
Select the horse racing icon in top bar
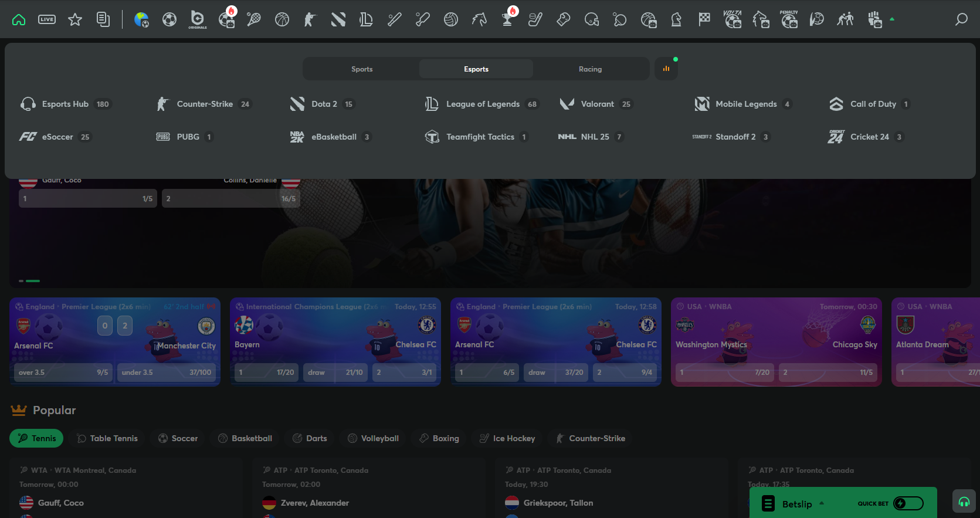tap(479, 20)
